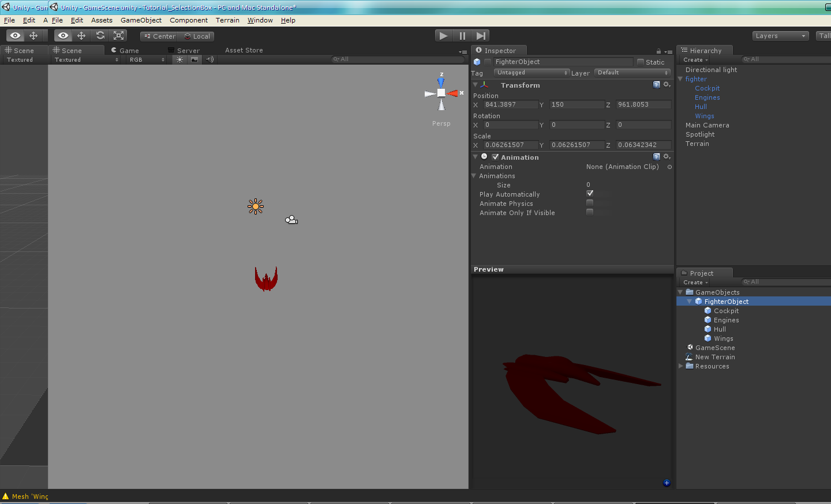Collapse the GameObjects folder in Project
The height and width of the screenshot is (504, 831).
tap(680, 292)
